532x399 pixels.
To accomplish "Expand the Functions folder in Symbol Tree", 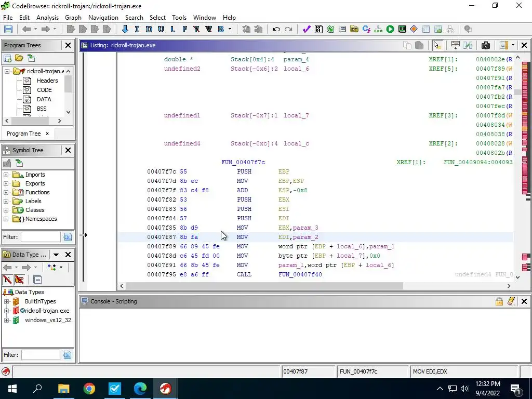I will click(6, 192).
